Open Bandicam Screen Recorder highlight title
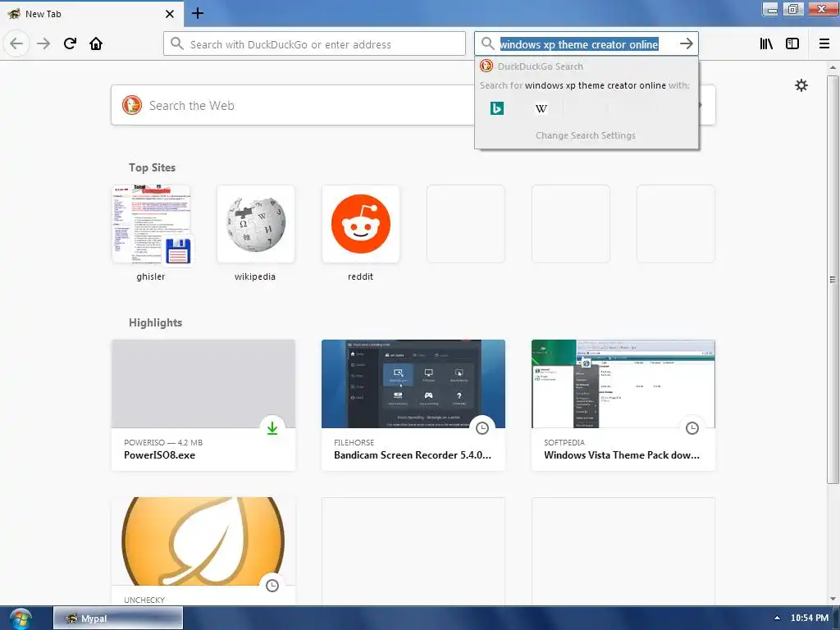Image resolution: width=840 pixels, height=630 pixels. [x=413, y=455]
